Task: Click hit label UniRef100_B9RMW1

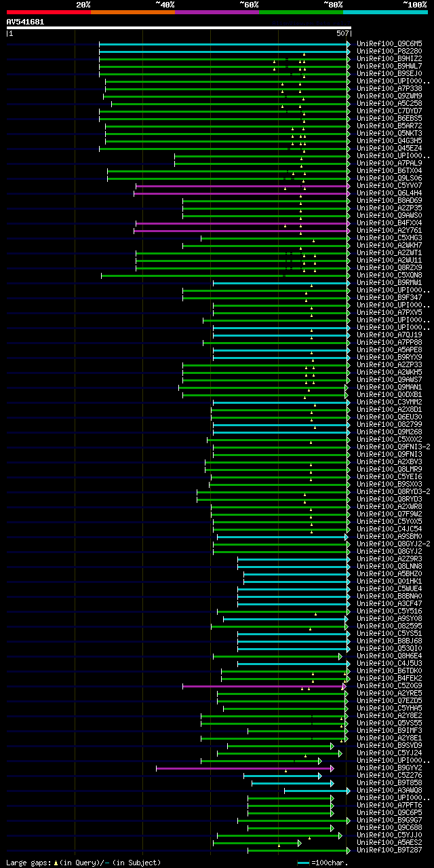Action: point(389,283)
